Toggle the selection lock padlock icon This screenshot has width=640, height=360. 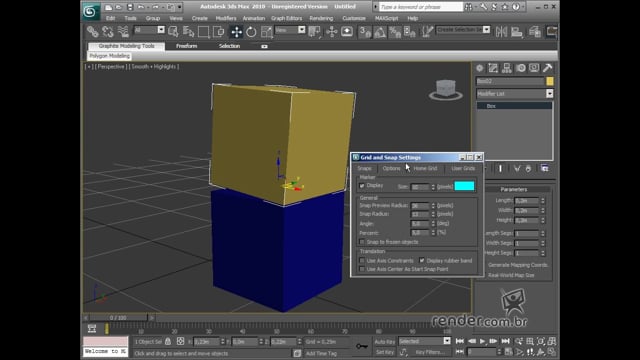pyautogui.click(x=168, y=341)
